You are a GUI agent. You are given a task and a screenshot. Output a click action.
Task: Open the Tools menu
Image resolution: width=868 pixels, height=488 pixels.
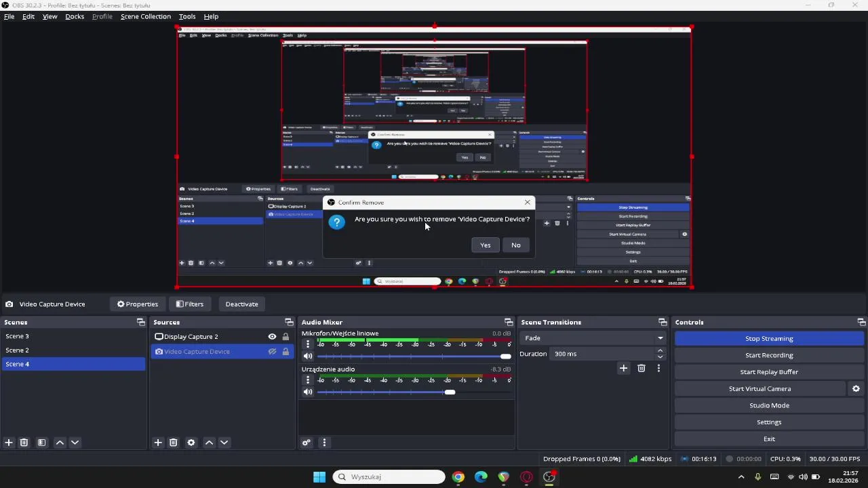tap(187, 16)
